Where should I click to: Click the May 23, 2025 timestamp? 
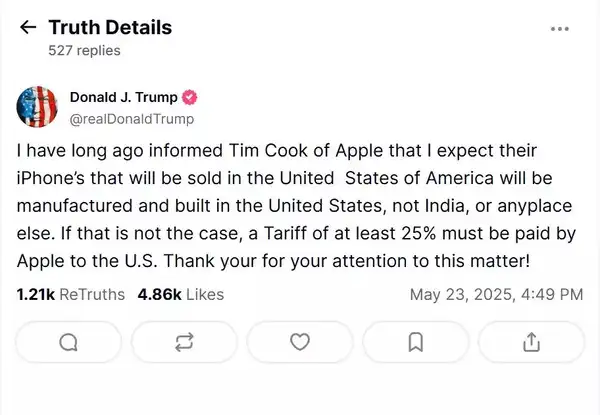(496, 295)
